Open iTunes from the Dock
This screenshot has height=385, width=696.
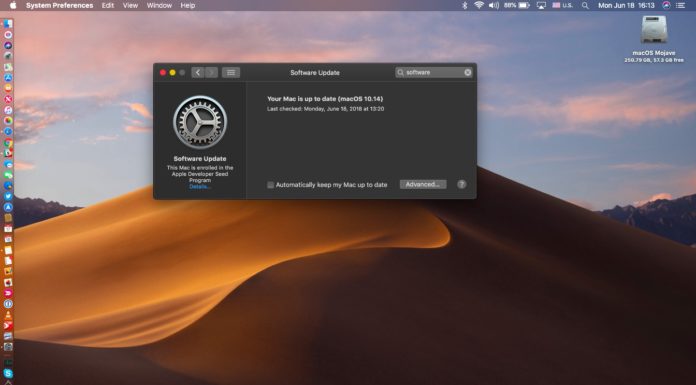[x=8, y=110]
